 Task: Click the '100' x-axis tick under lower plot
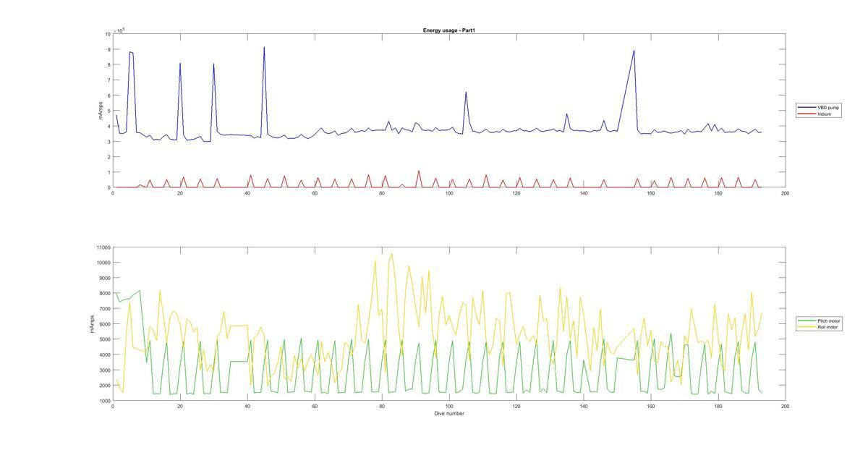pyautogui.click(x=449, y=407)
